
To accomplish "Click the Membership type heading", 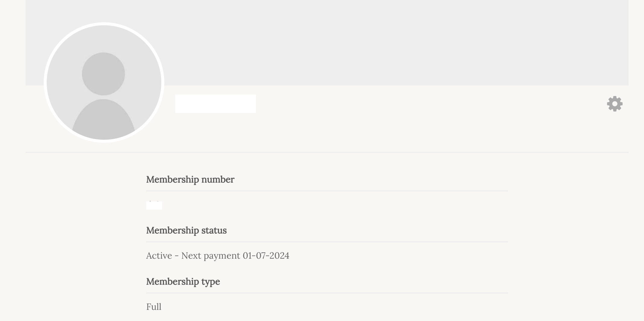I will pos(183,282).
